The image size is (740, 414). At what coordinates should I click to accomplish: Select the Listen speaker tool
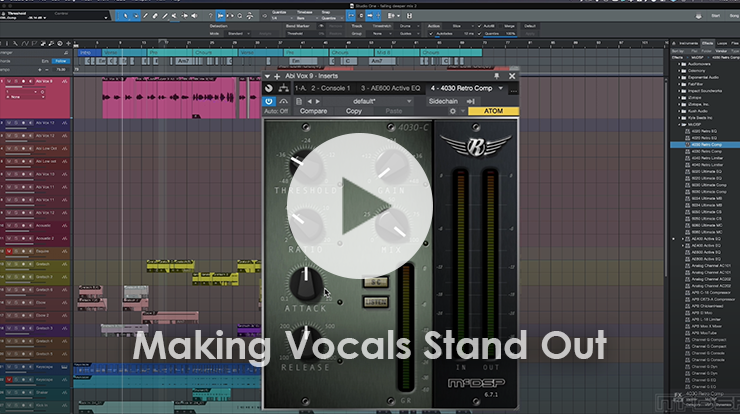coord(194,16)
